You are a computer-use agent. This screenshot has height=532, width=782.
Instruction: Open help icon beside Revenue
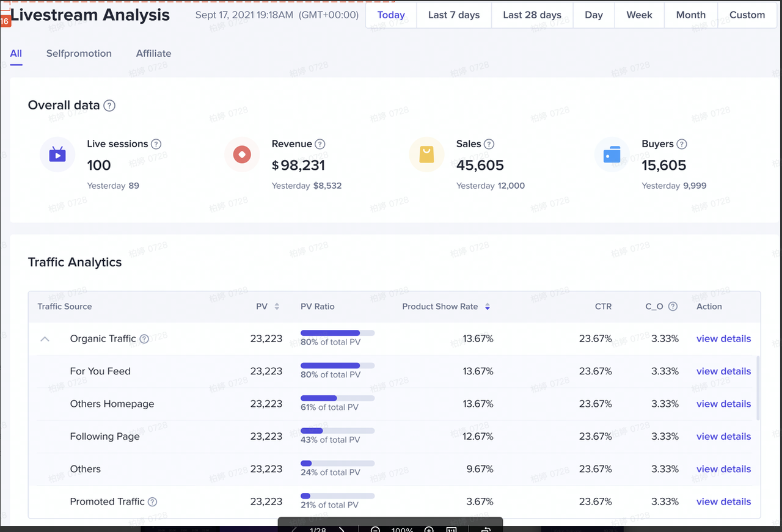tap(320, 144)
